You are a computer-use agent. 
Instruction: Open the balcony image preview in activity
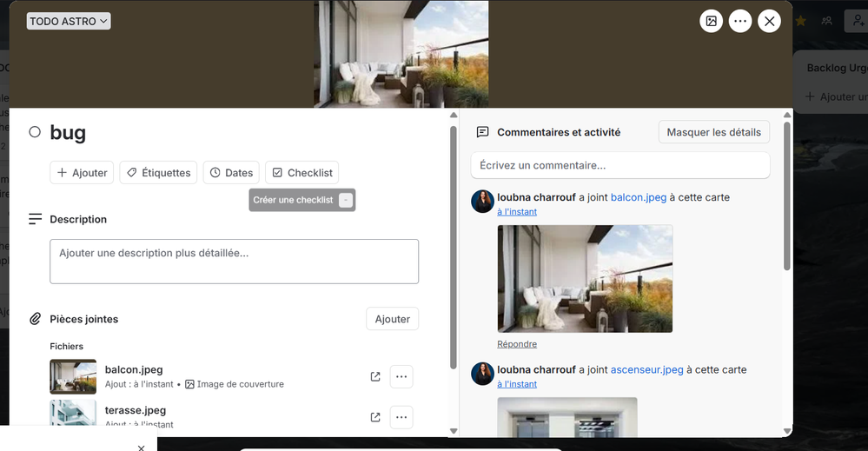pyautogui.click(x=585, y=279)
